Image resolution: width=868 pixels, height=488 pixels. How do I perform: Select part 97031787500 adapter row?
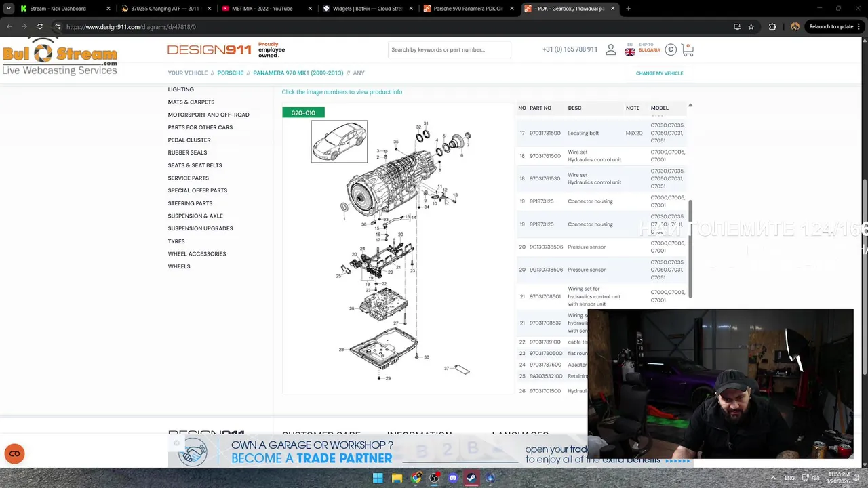pyautogui.click(x=551, y=365)
